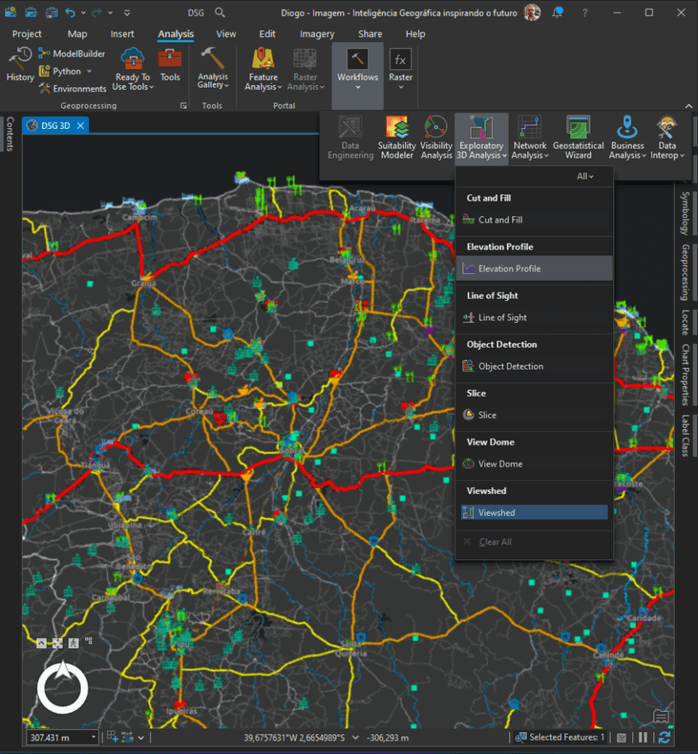
Task: Open the Symbology side panel tab
Action: pyautogui.click(x=685, y=208)
